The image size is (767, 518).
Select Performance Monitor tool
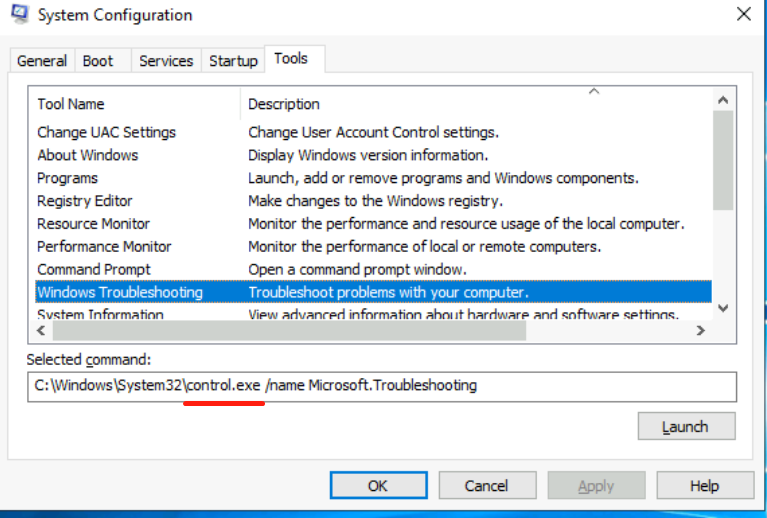pyautogui.click(x=104, y=246)
